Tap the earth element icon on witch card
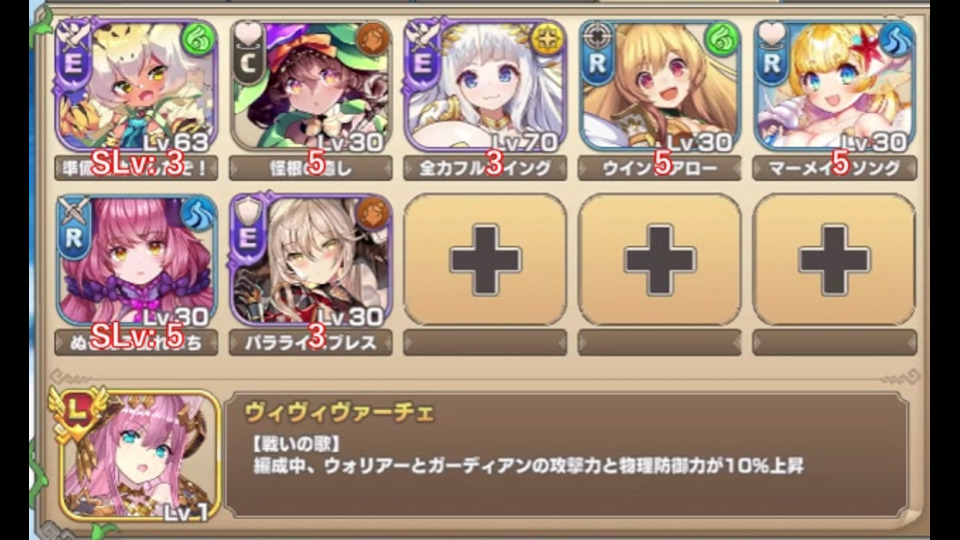This screenshot has height=540, width=960. tap(372, 39)
